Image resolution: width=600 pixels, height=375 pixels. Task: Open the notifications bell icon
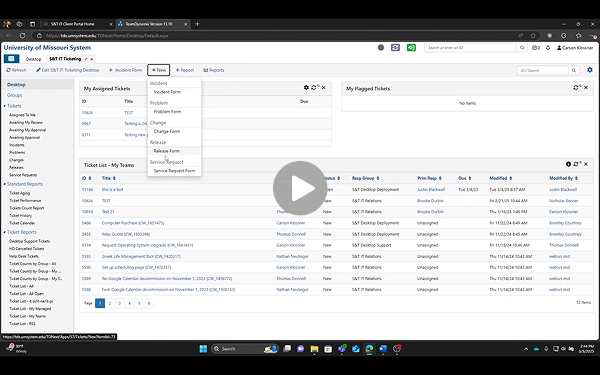pyautogui.click(x=548, y=48)
